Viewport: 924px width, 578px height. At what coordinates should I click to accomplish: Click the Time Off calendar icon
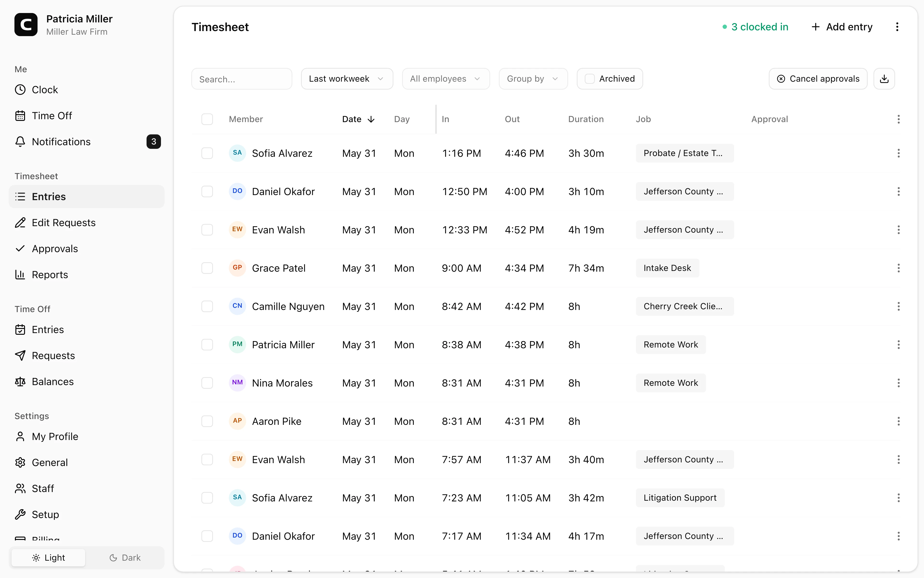coord(20,116)
